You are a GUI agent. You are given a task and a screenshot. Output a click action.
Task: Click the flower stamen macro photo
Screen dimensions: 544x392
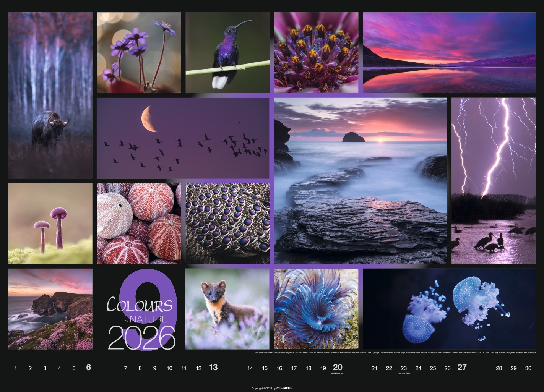coord(316,53)
